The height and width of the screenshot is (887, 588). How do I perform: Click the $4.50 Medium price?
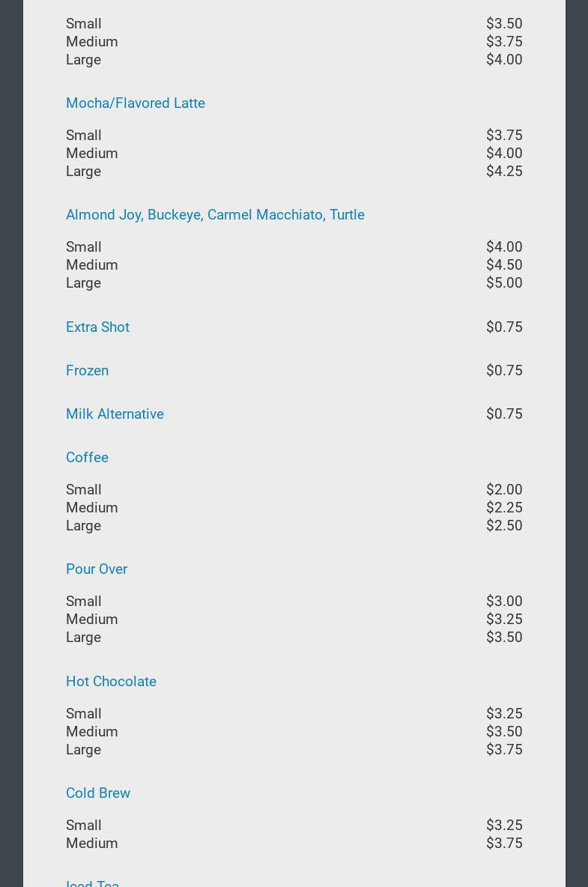(x=503, y=265)
